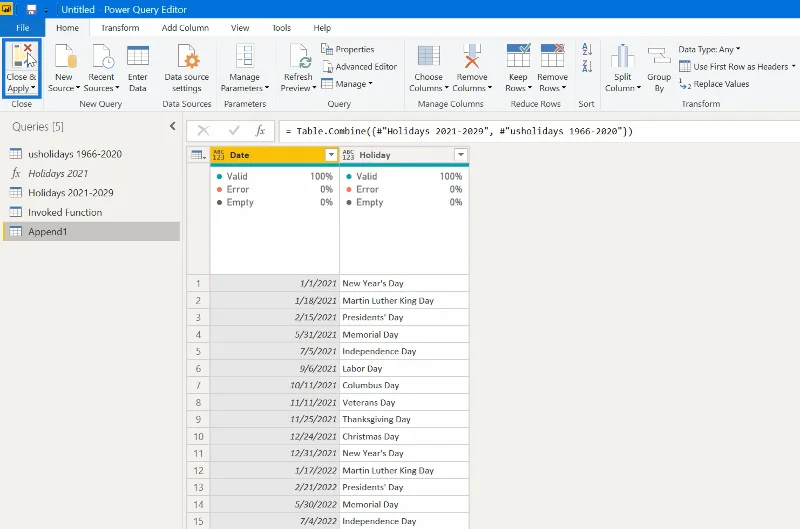
Task: Switch to Tools tab
Action: (281, 28)
